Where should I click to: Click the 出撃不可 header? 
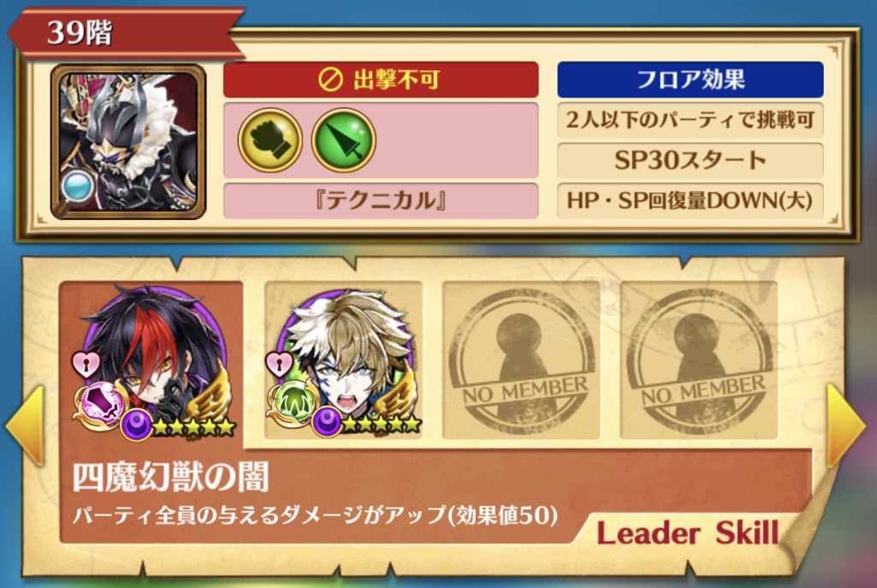[x=381, y=80]
